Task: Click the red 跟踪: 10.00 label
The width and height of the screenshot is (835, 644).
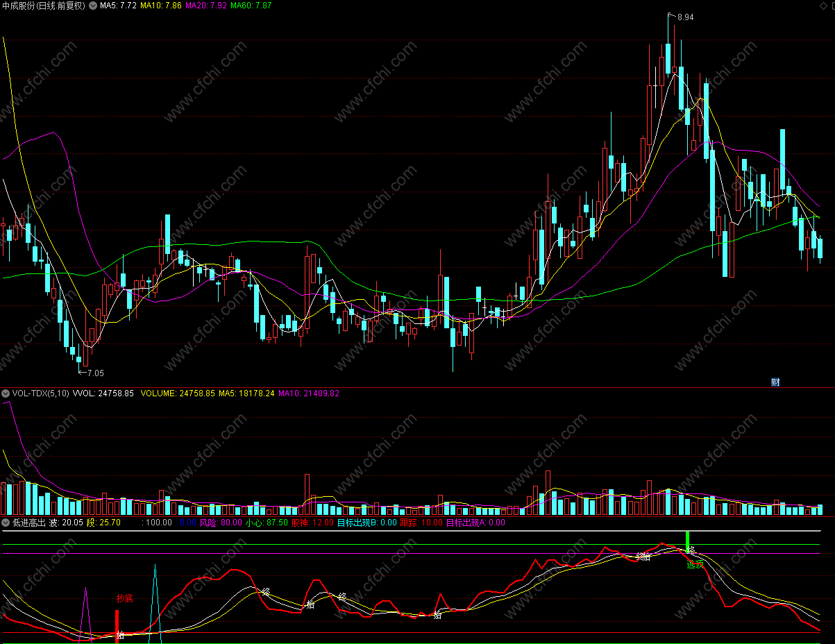Action: 421,523
